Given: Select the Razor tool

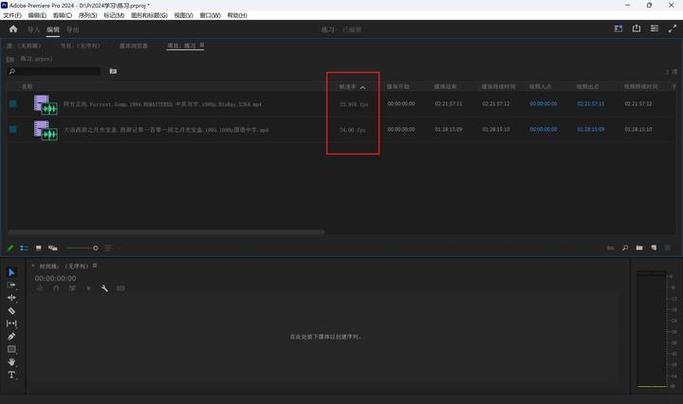Looking at the screenshot, I should 12,311.
